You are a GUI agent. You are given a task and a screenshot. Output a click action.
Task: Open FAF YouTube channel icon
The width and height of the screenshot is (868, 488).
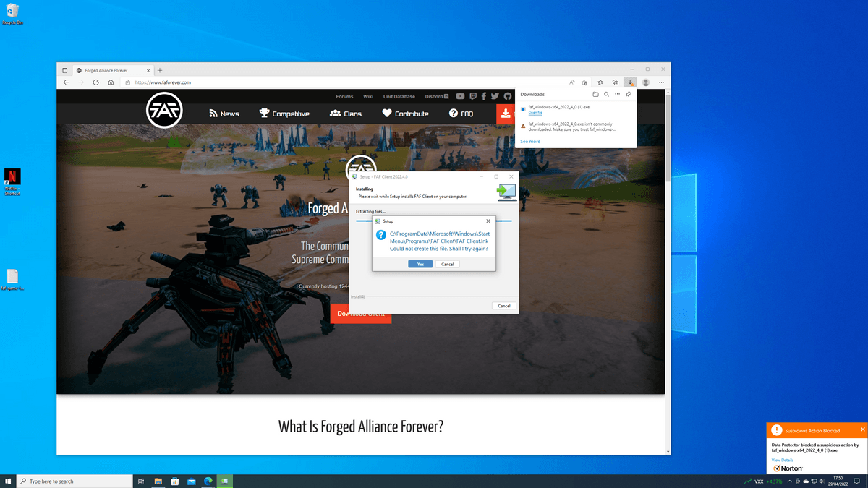coord(460,96)
